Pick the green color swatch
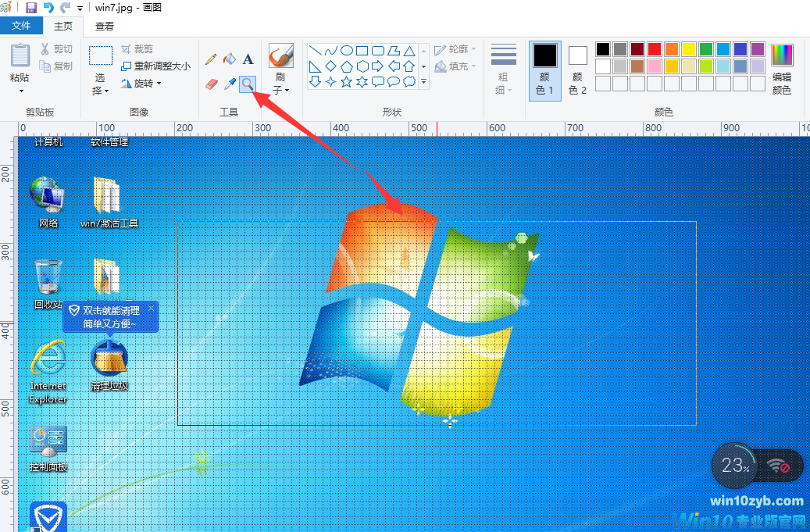This screenshot has height=532, width=810. pyautogui.click(x=705, y=49)
